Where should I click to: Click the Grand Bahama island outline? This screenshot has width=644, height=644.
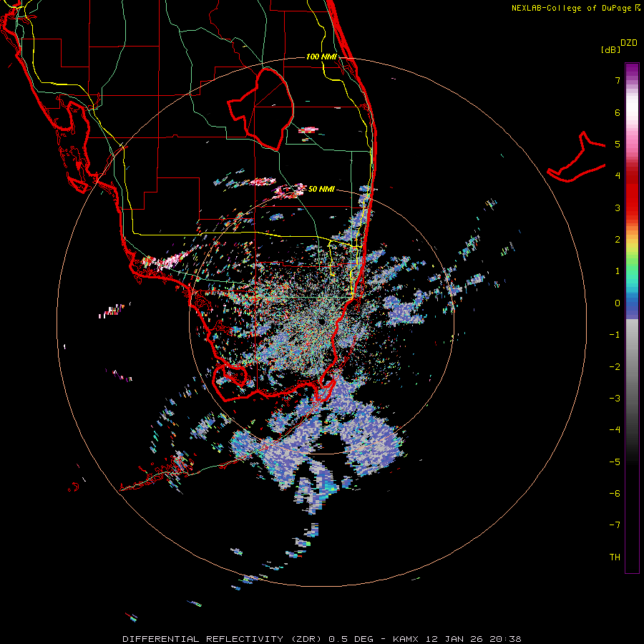click(x=576, y=157)
